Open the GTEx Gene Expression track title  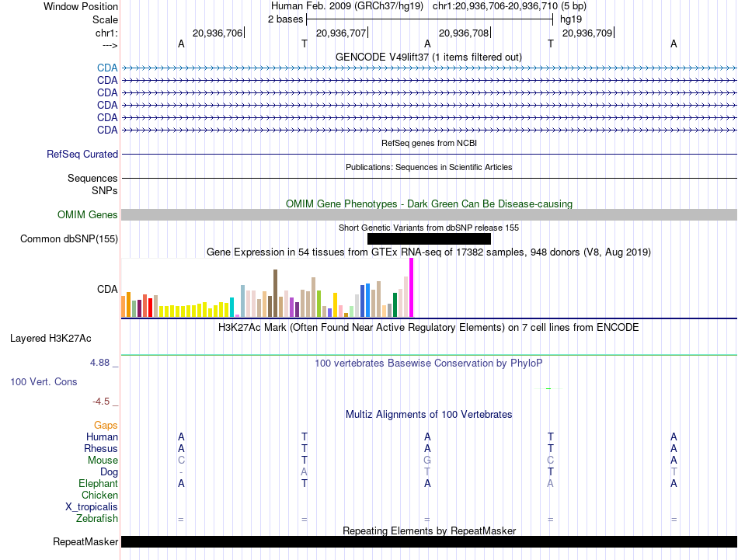tap(429, 252)
